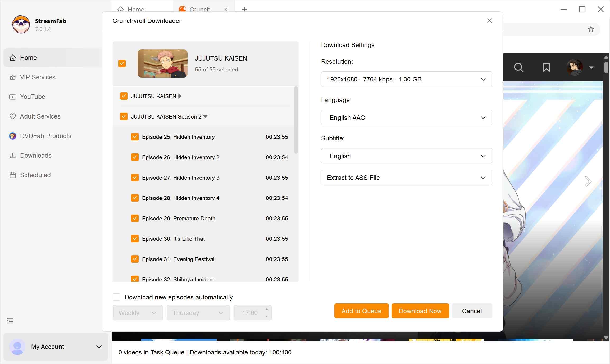Open the DVDFab Products section
The height and width of the screenshot is (364, 610).
tap(45, 136)
